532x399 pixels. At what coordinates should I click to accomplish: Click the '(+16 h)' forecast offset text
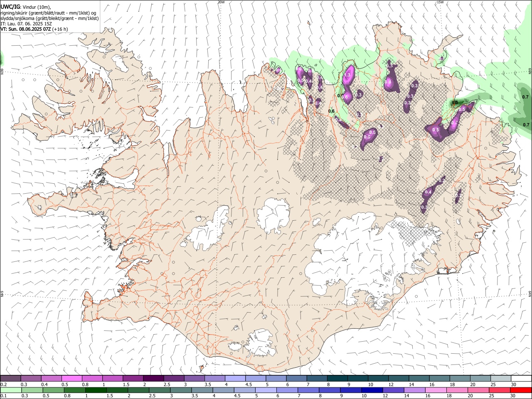tap(60, 30)
